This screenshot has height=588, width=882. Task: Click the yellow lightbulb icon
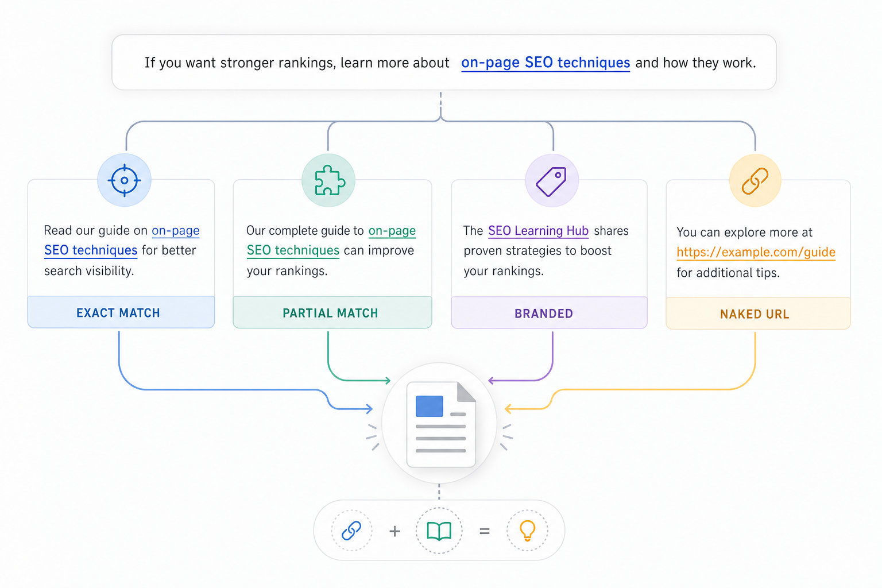[527, 531]
